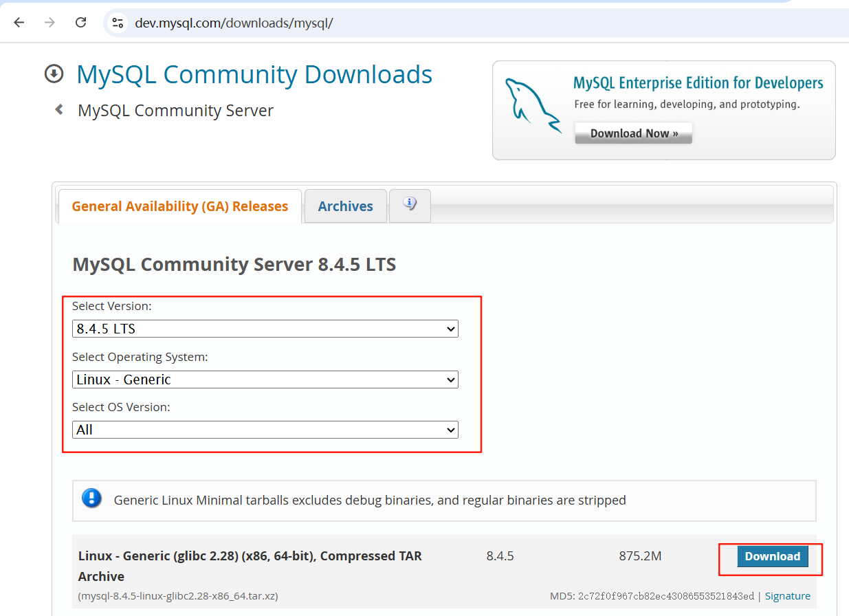Viewport: 849px width, 616px height.
Task: Open the Select OS Version dropdown showing All
Action: [x=265, y=430]
